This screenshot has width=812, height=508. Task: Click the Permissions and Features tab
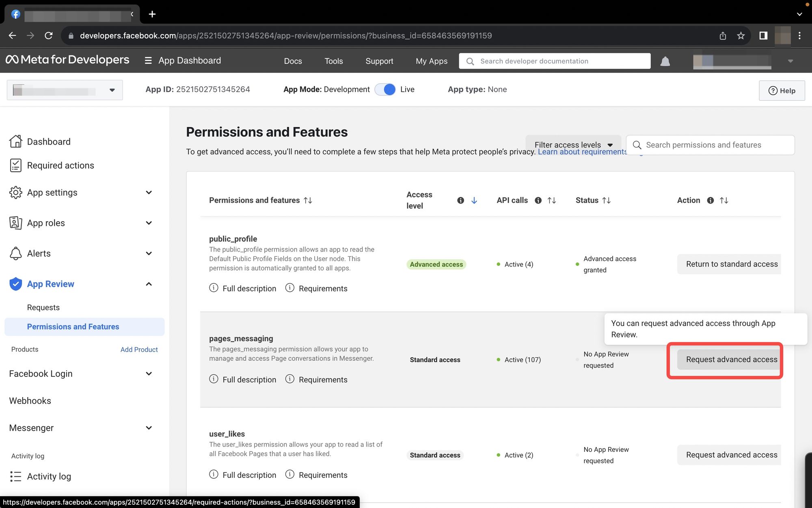[x=73, y=327]
